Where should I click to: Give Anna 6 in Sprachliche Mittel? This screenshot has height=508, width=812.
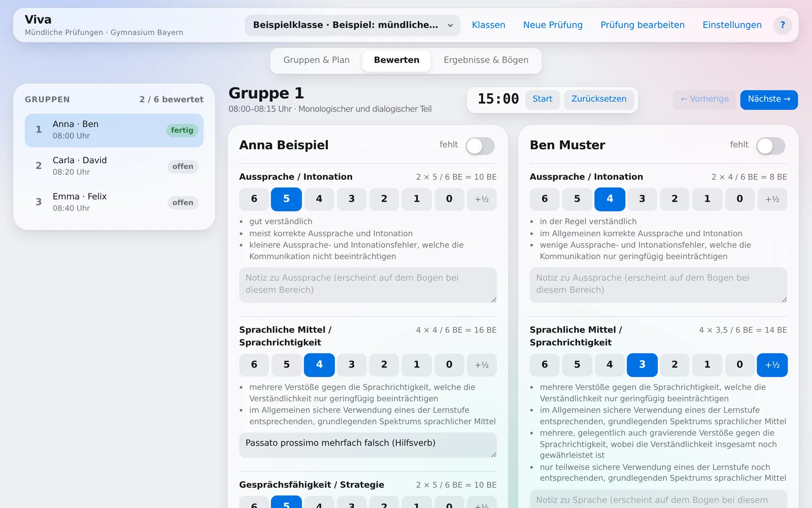254,365
